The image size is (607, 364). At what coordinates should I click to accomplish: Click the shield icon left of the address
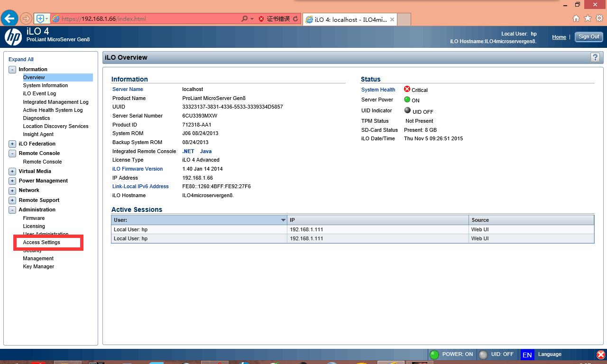click(40, 19)
